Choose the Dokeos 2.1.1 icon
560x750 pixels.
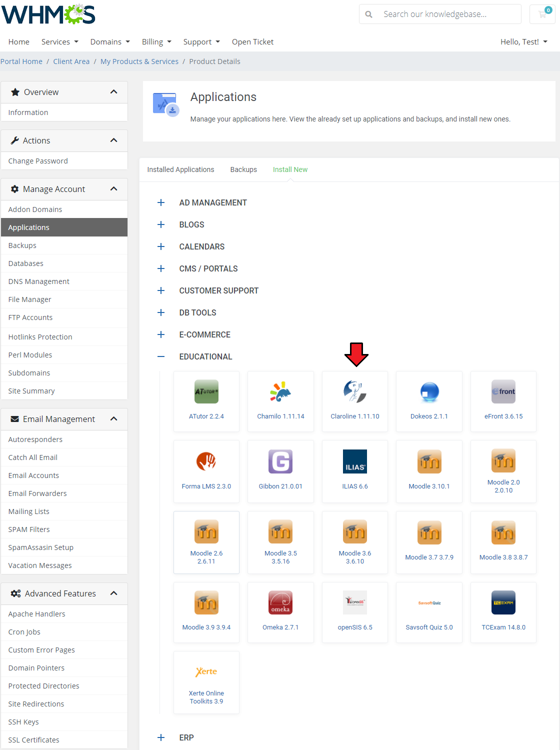point(429,391)
